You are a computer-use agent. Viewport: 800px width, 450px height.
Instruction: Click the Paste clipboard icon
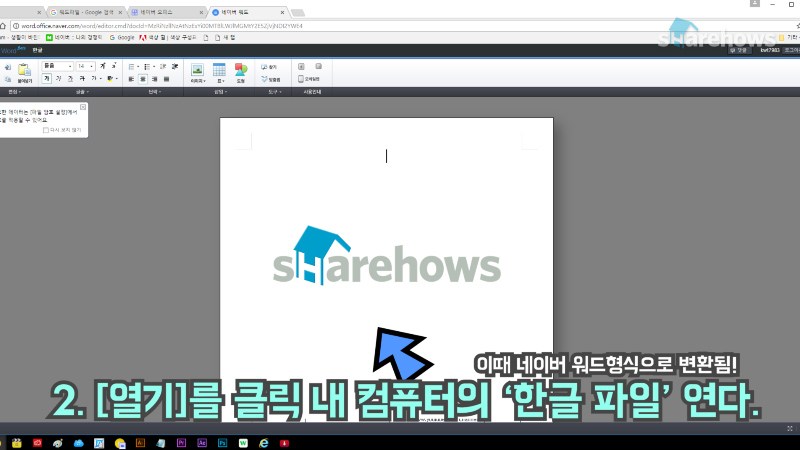click(24, 72)
